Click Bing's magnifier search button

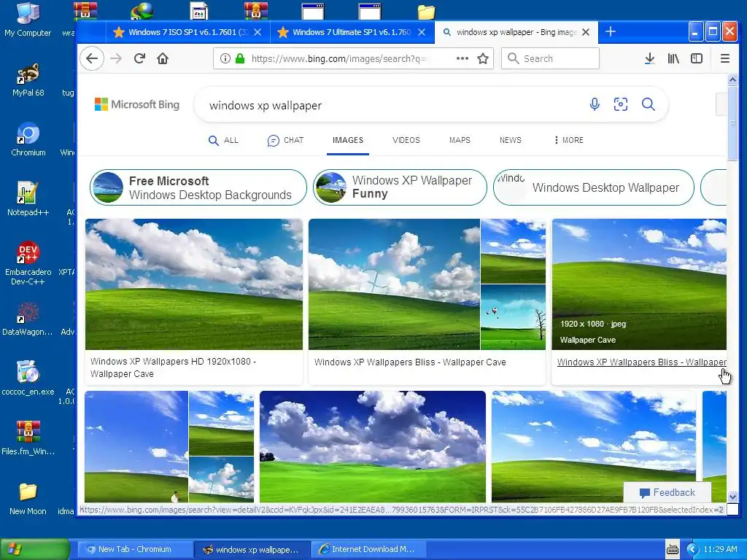pyautogui.click(x=649, y=104)
